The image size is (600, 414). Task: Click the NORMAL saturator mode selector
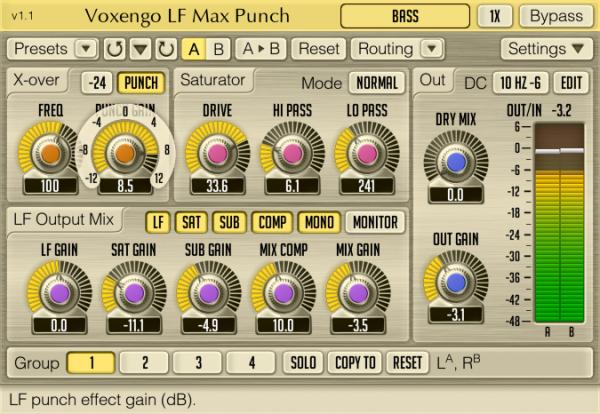click(377, 83)
